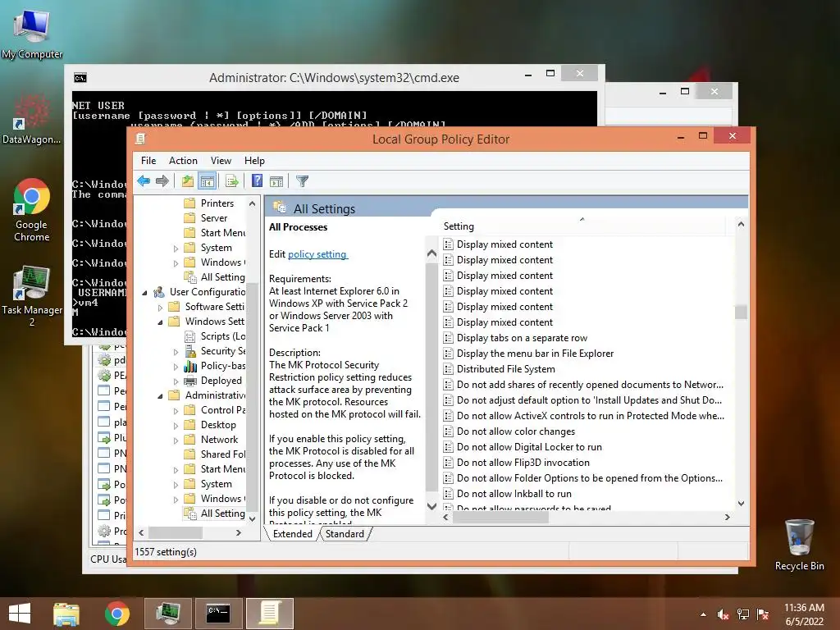Click the Export List toolbar icon
The height and width of the screenshot is (630, 840).
coord(231,181)
